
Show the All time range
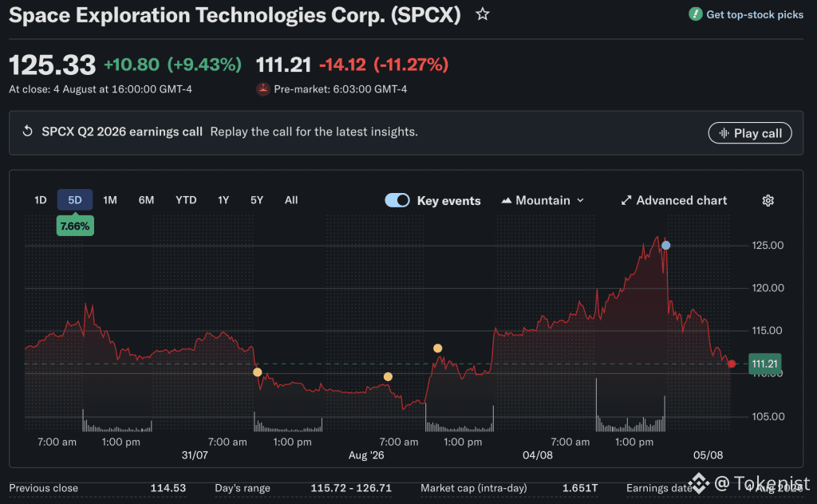tap(291, 200)
